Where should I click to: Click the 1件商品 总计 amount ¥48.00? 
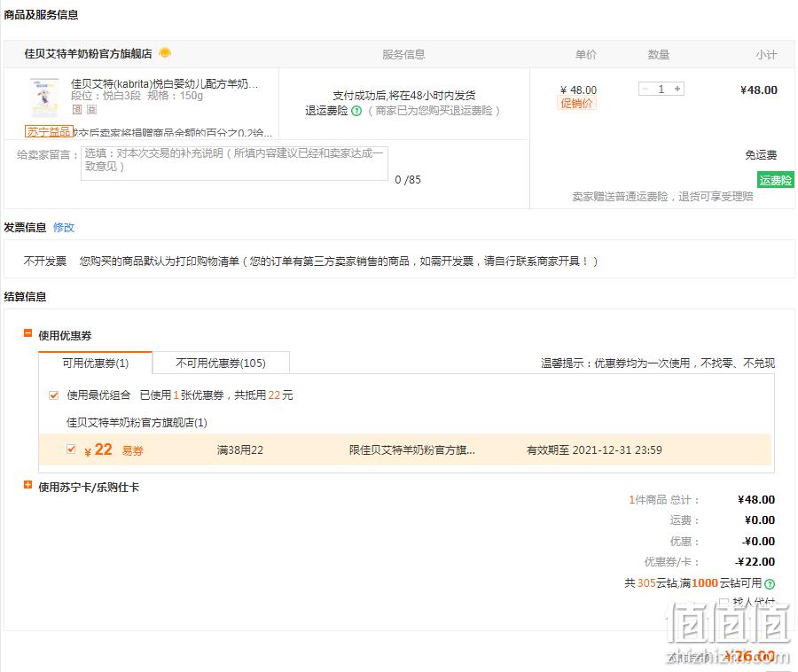point(756,499)
